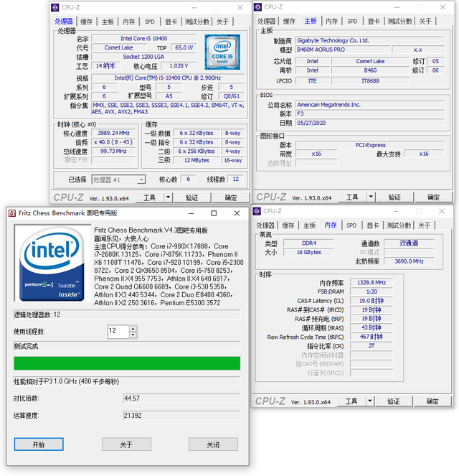Click BIOS date value 05/27/2020
Image resolution: width=459 pixels, height=476 pixels.
click(370, 123)
